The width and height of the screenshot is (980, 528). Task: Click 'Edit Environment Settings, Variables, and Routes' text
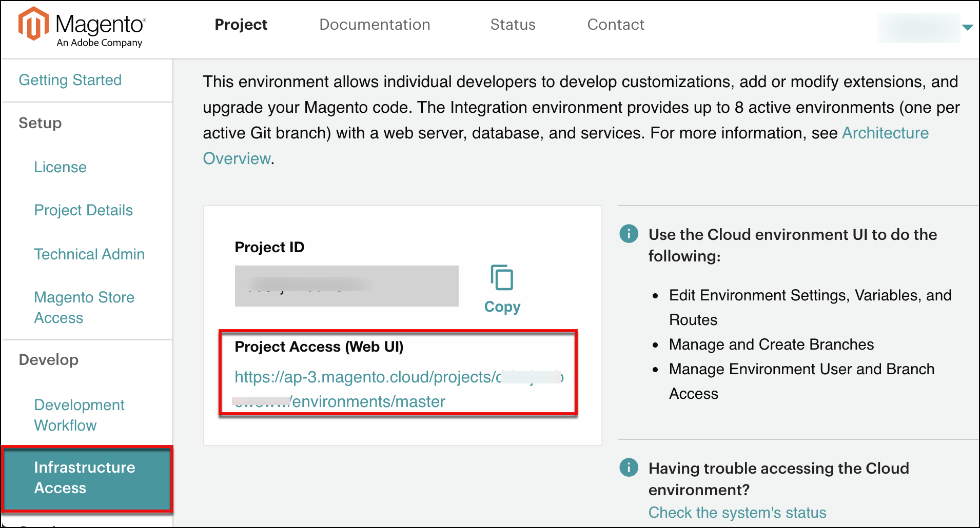tap(810, 308)
